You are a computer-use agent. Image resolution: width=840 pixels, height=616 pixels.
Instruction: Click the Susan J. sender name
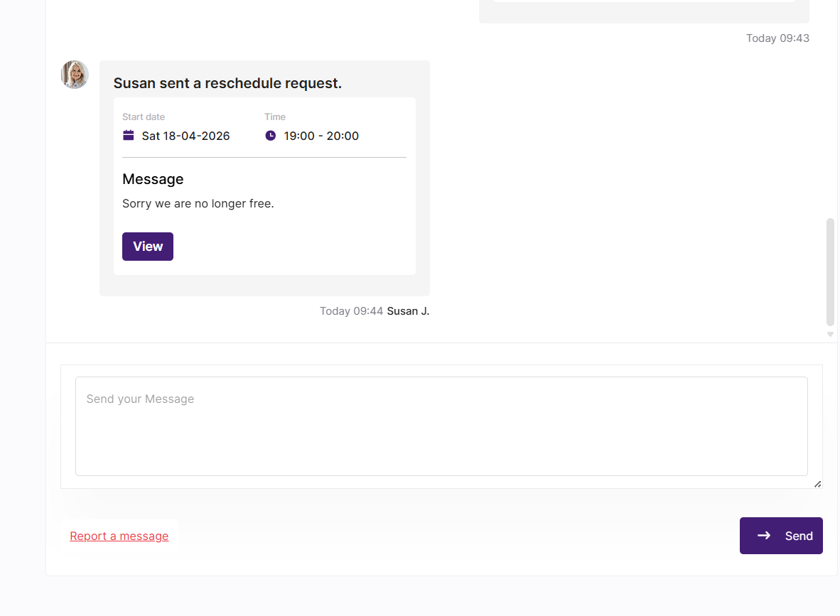pos(408,310)
